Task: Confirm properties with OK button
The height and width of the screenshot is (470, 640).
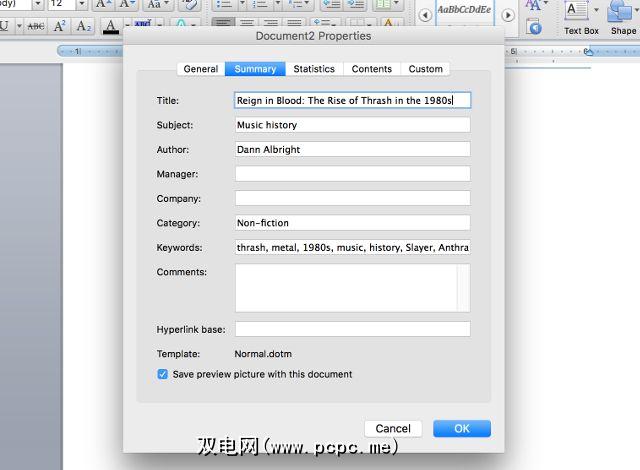Action: click(462, 428)
